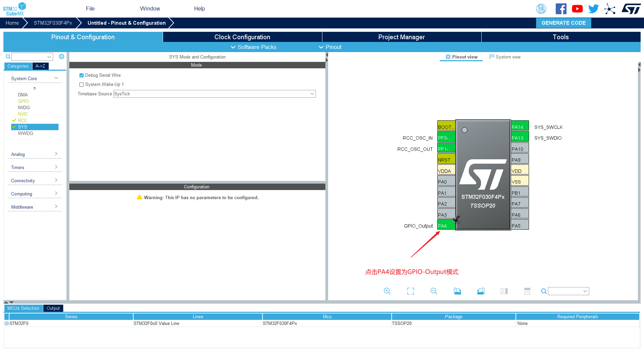Switch to the Output tab
This screenshot has width=644, height=352.
click(x=53, y=308)
